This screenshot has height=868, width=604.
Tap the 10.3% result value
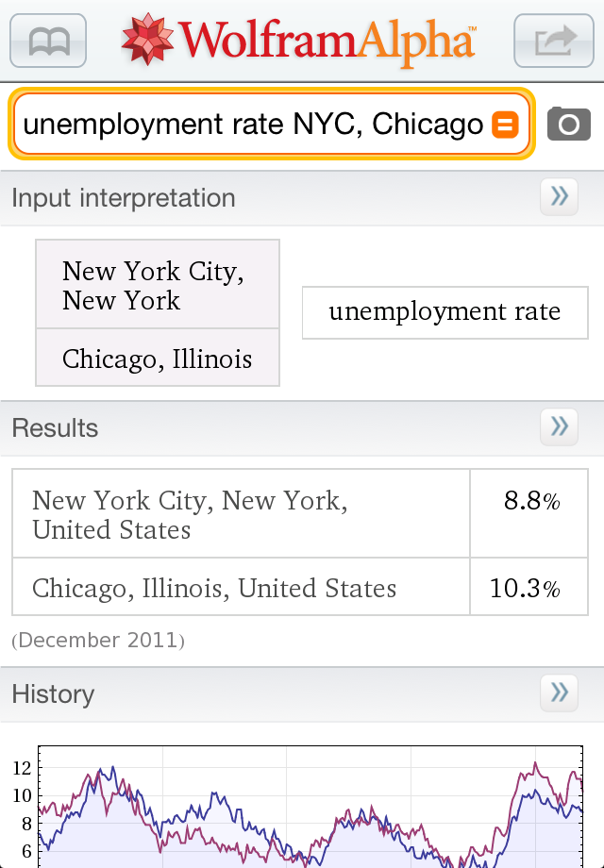pos(525,589)
